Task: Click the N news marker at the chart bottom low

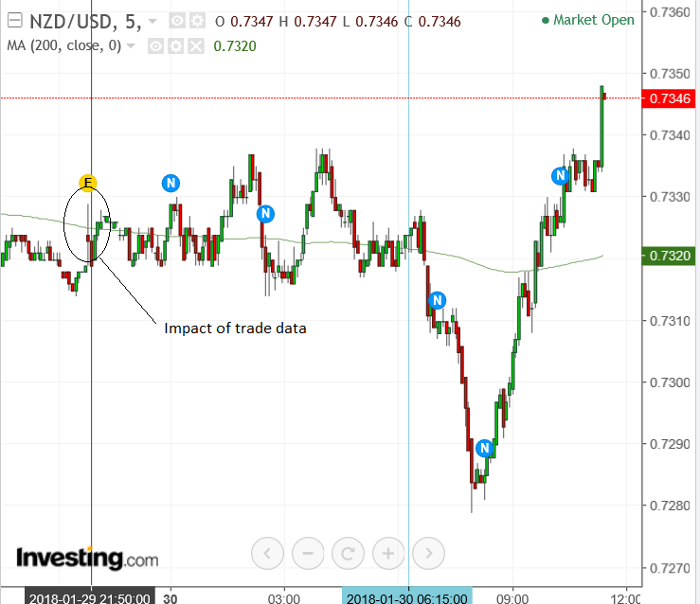Action: (484, 448)
